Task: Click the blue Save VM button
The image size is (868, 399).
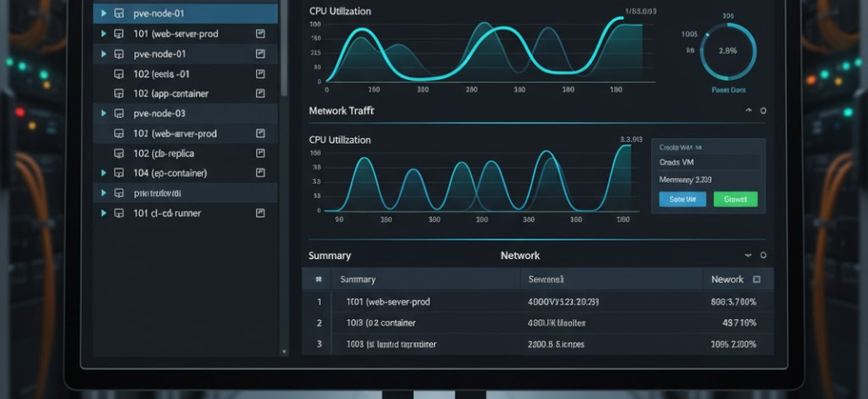Action: coord(682,199)
